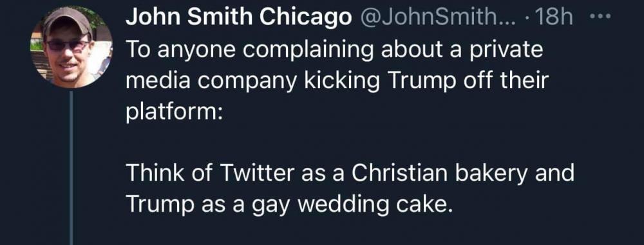The width and height of the screenshot is (644, 245).
Task: Click the word "platform:" in the tweet
Action: coord(175,113)
